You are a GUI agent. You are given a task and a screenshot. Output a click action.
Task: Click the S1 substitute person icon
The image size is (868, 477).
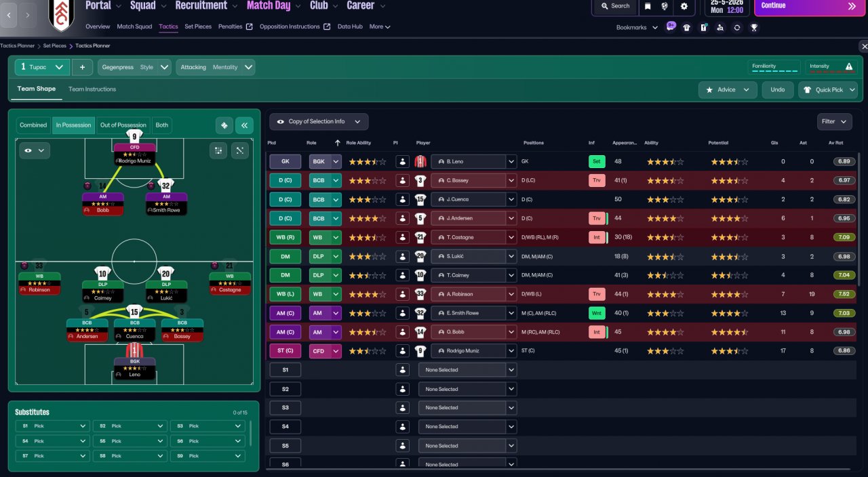[x=403, y=370]
